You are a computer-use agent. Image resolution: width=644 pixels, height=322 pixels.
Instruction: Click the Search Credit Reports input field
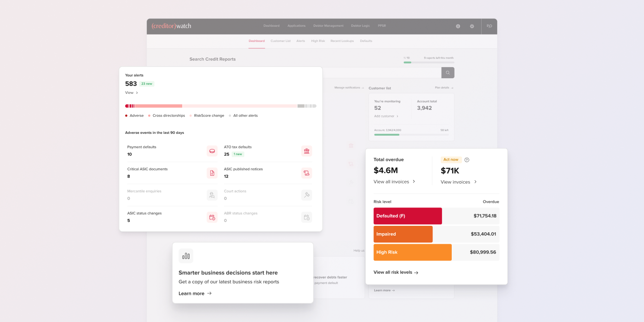tap(381, 73)
